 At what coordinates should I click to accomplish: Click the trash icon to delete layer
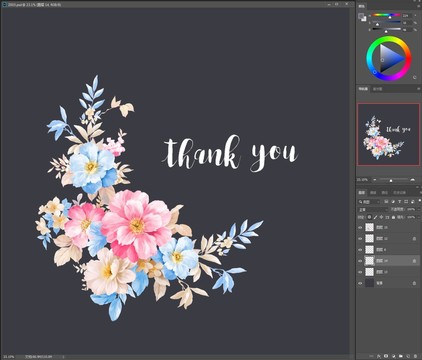click(415, 356)
